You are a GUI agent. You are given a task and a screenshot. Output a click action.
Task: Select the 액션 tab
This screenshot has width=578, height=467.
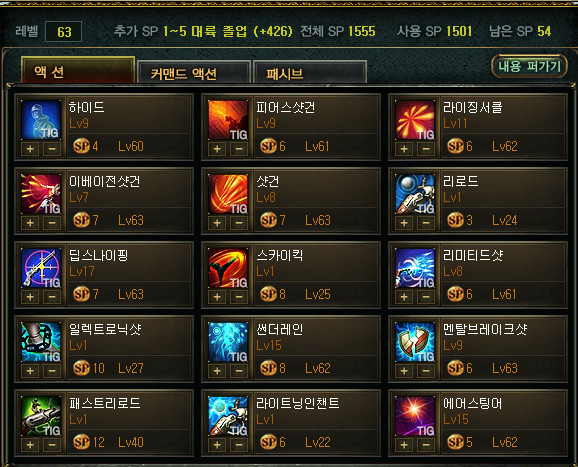click(78, 70)
